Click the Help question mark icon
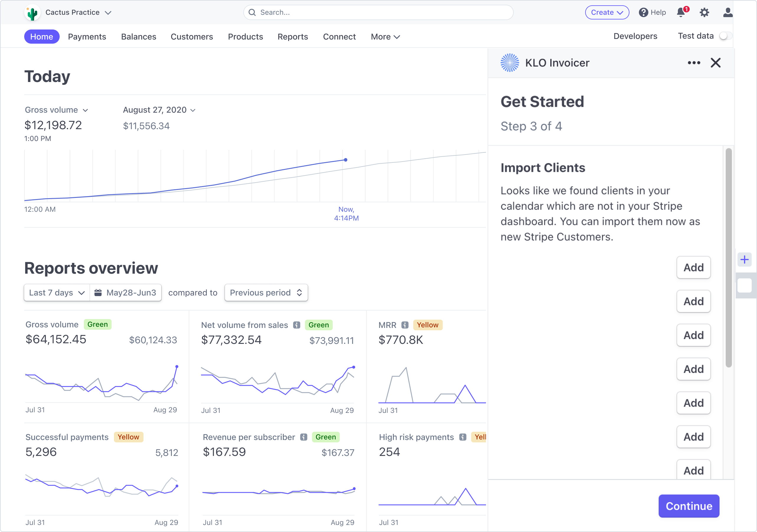Image resolution: width=757 pixels, height=532 pixels. pos(643,12)
